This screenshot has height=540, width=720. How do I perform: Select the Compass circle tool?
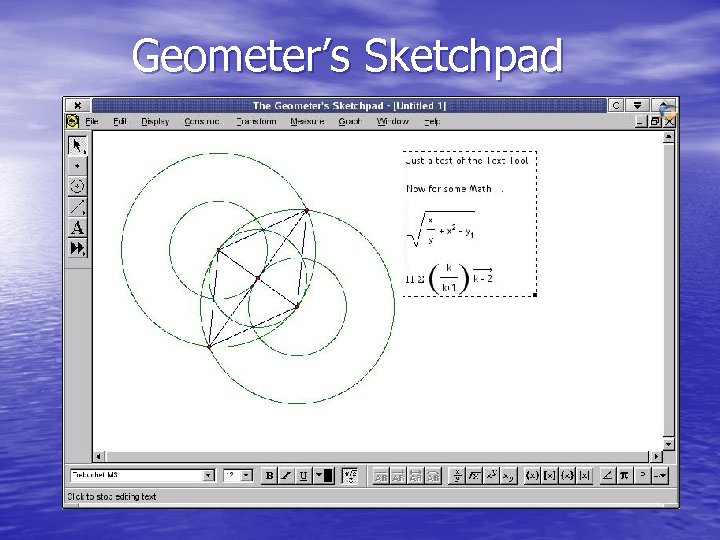pos(77,186)
